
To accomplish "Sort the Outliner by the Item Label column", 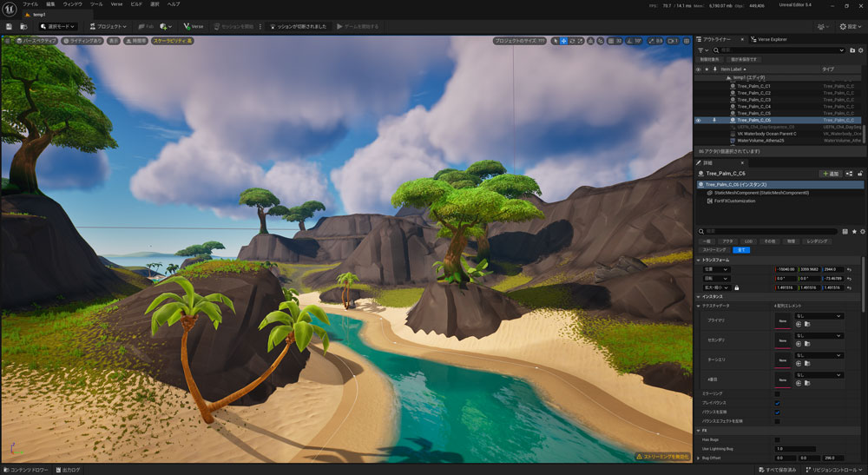I will 732,69.
